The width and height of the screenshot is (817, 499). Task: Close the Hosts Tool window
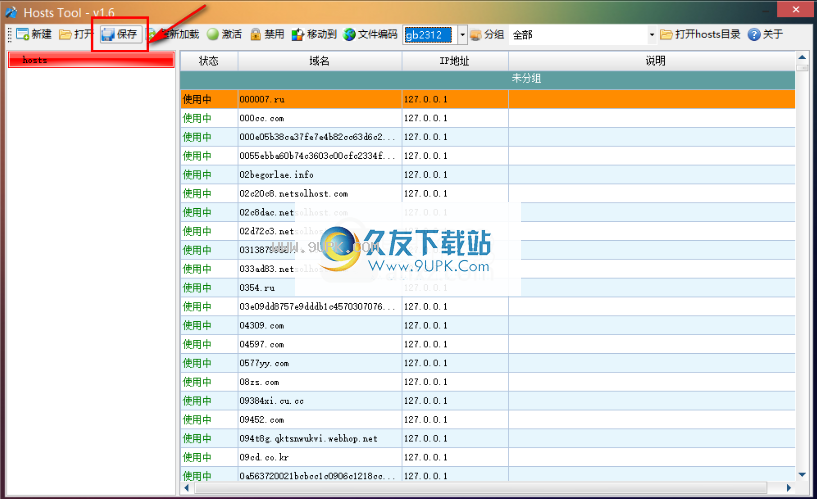coord(796,9)
